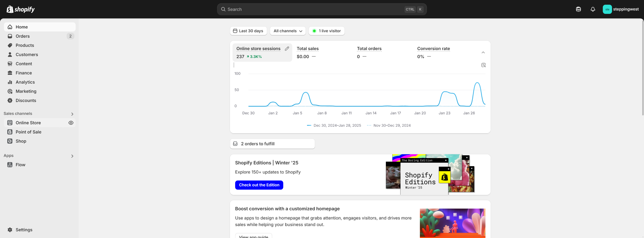Click the steppingwest account avatar
This screenshot has height=238, width=644.
point(607,9)
